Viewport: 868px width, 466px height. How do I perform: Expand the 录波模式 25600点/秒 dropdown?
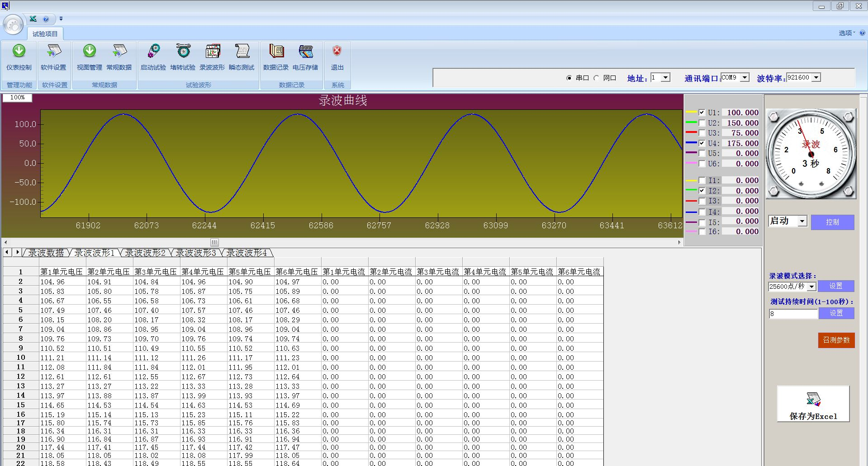pyautogui.click(x=811, y=287)
